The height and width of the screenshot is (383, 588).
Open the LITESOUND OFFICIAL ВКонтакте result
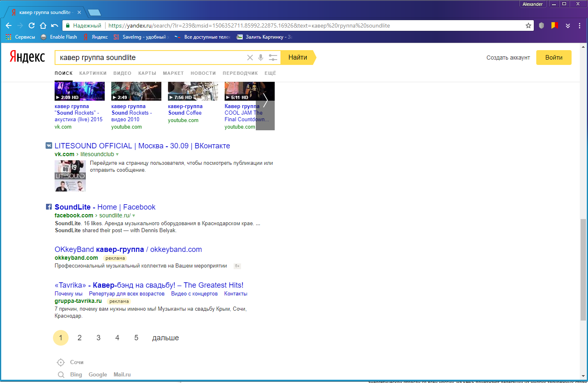point(142,146)
